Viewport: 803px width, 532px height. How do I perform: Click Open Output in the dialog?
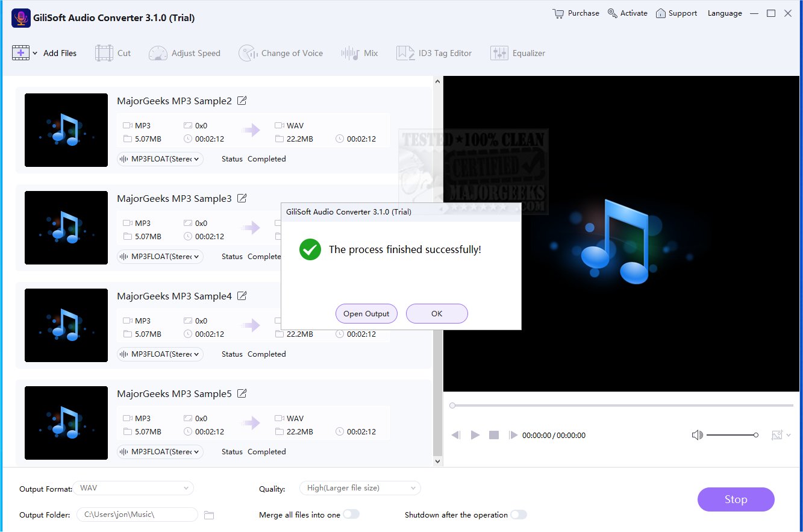click(366, 313)
